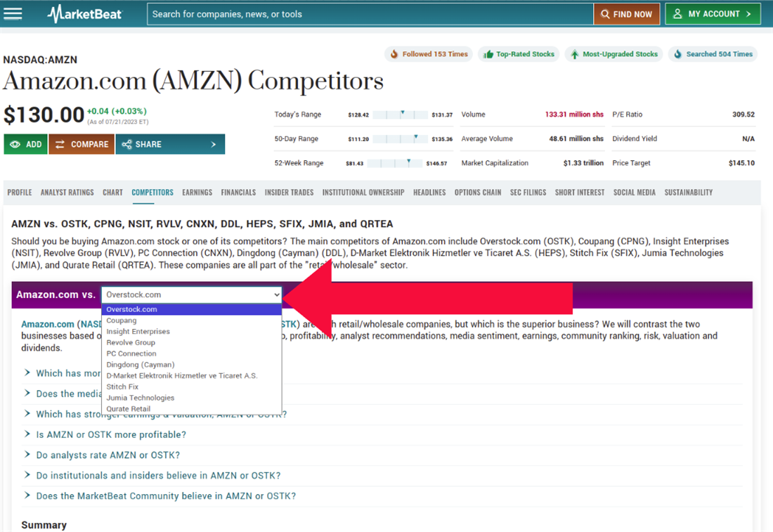Select Coupang from the dropdown list
Screen dimensions: 773x532
pos(122,320)
